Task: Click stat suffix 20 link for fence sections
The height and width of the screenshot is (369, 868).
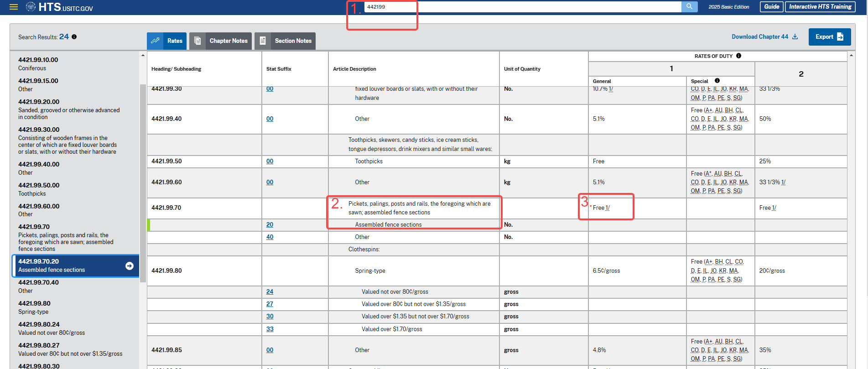Action: coord(270,225)
